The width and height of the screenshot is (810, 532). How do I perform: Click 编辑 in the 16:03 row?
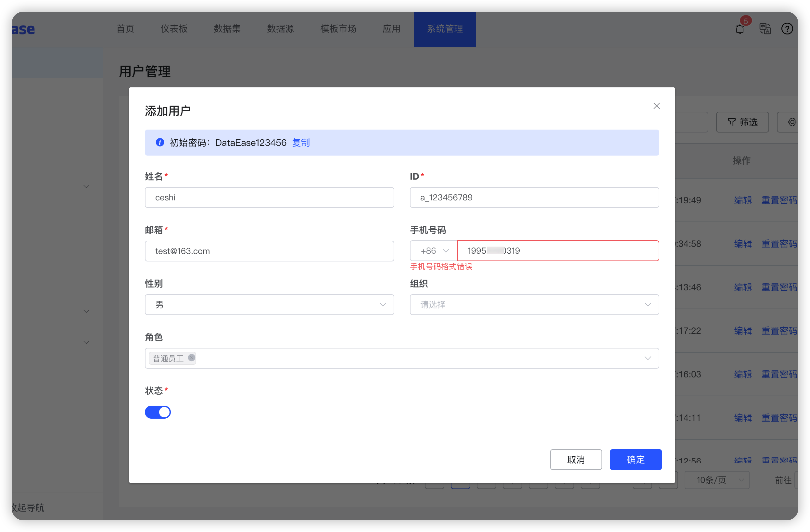click(743, 374)
